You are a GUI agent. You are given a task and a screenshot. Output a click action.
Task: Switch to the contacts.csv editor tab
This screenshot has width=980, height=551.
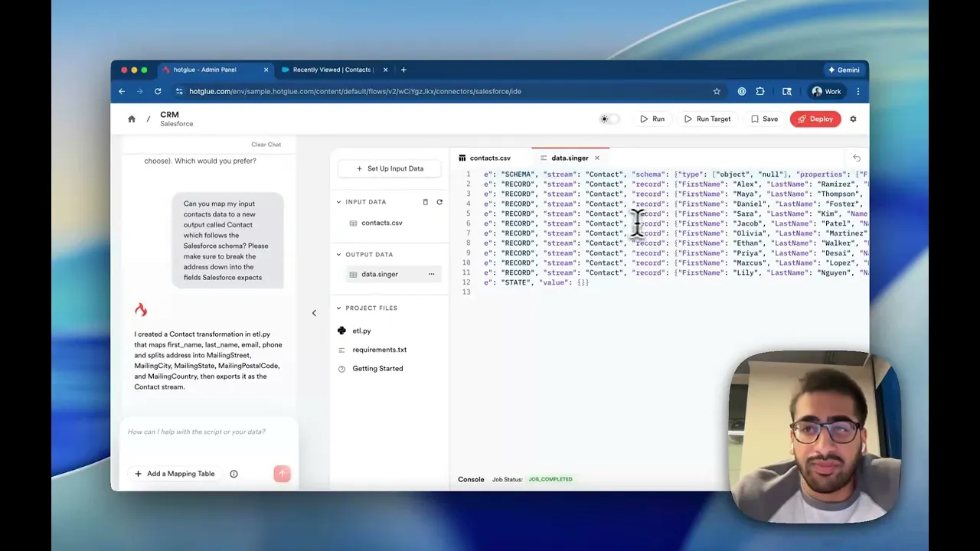[490, 158]
